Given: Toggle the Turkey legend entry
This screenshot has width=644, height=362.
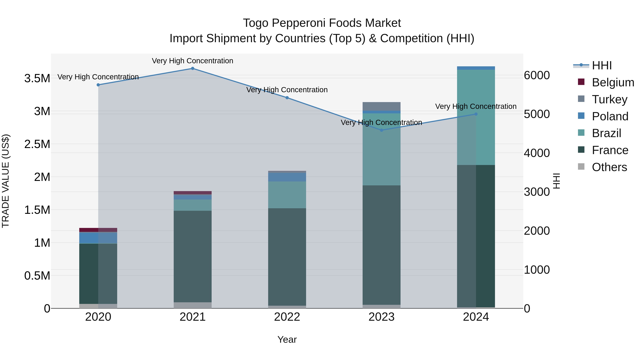Looking at the screenshot, I should [602, 99].
